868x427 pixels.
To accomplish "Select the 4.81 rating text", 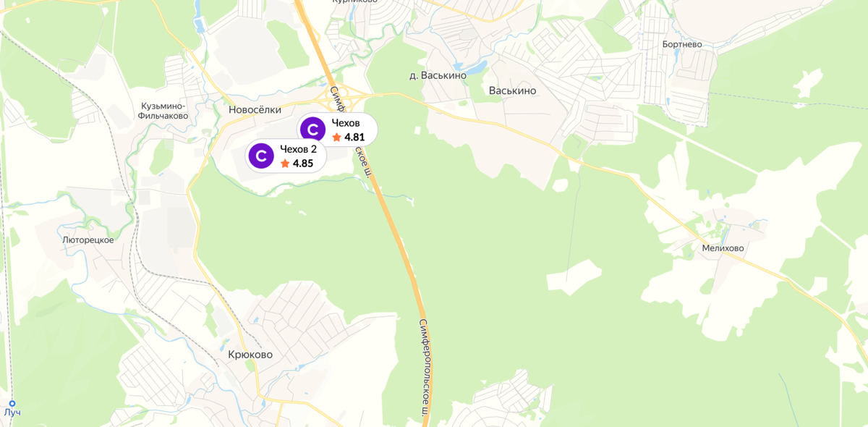I will [354, 137].
